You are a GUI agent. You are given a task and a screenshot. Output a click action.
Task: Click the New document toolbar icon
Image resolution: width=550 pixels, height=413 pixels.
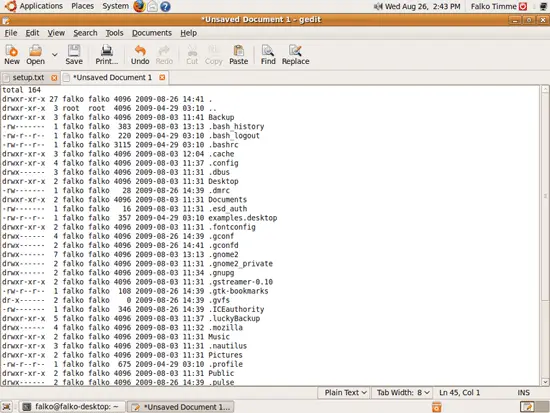[12, 55]
